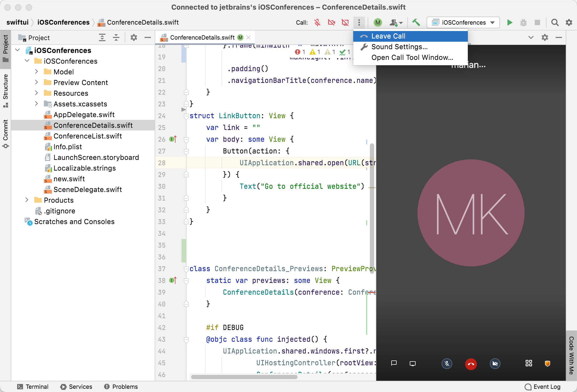Expand the Preview Content folder
This screenshot has width=577, height=392.
click(37, 82)
